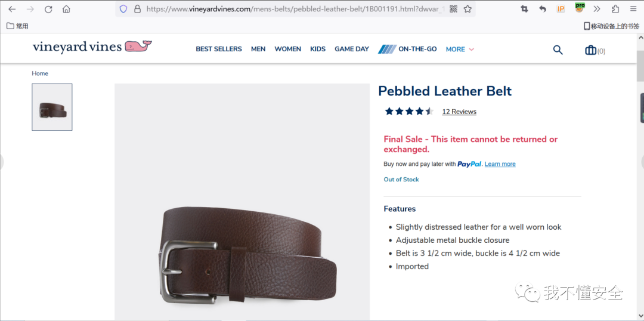This screenshot has width=644, height=321.
Task: Open the browser hamburger menu
Action: pos(633,9)
